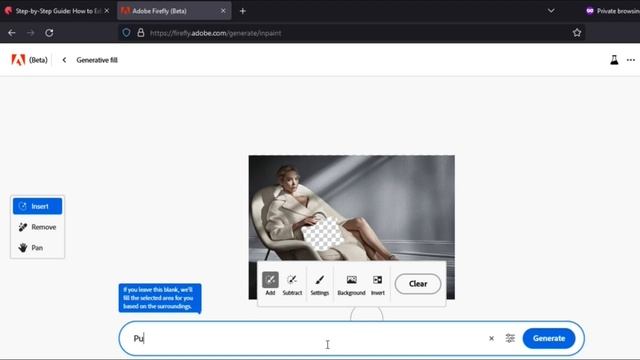Click the tracking protection shield icon

(x=126, y=33)
